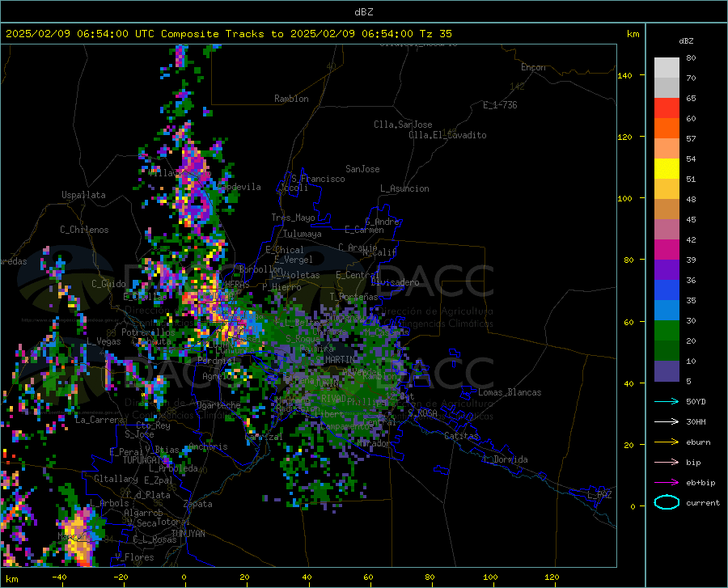Click the L_Dormida label

tap(505, 459)
